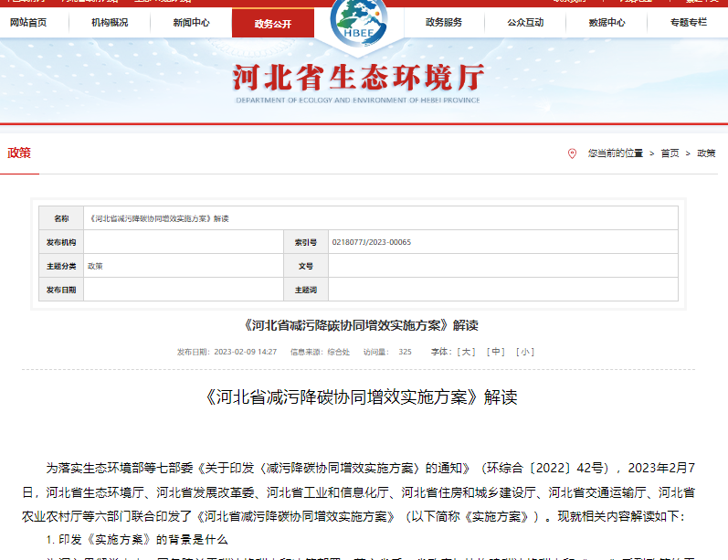Viewport: 728px width, 560px height.
Task: Click the 索引号 label cell
Action: (306, 242)
